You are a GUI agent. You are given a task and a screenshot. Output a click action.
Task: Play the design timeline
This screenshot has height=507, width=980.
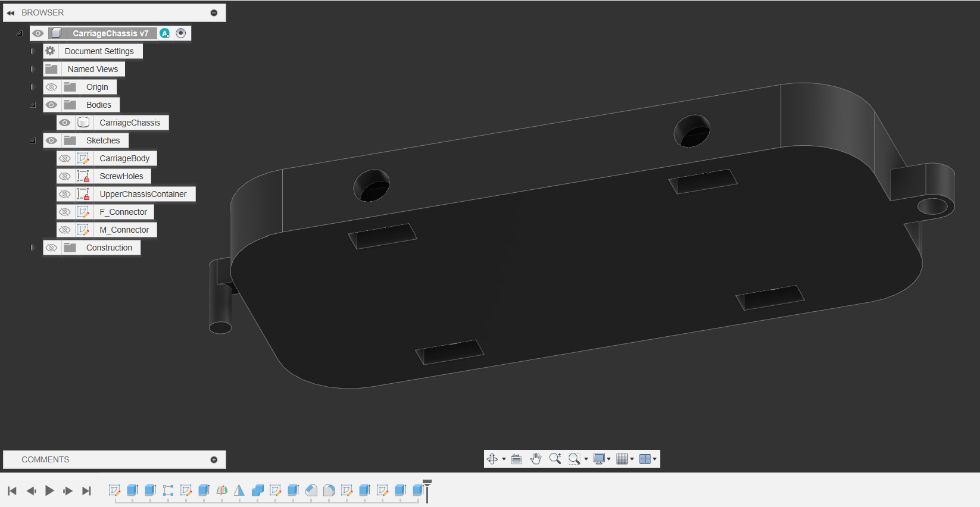pyautogui.click(x=49, y=490)
